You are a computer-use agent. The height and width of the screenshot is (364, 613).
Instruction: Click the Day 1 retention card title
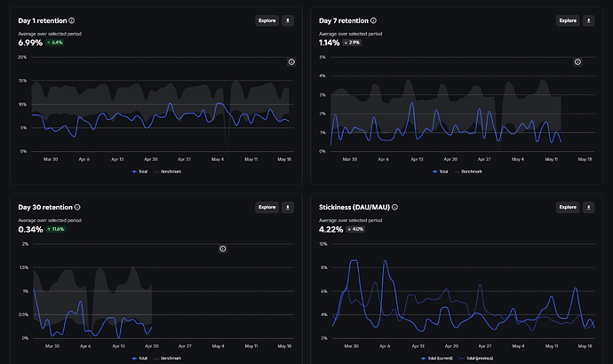43,20
